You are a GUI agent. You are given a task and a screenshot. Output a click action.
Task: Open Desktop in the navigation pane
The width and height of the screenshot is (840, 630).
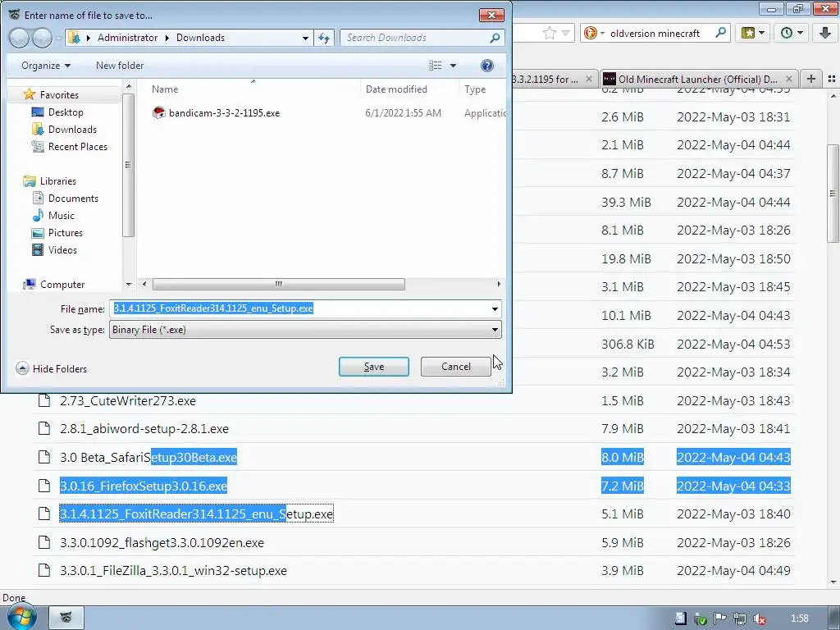point(66,112)
